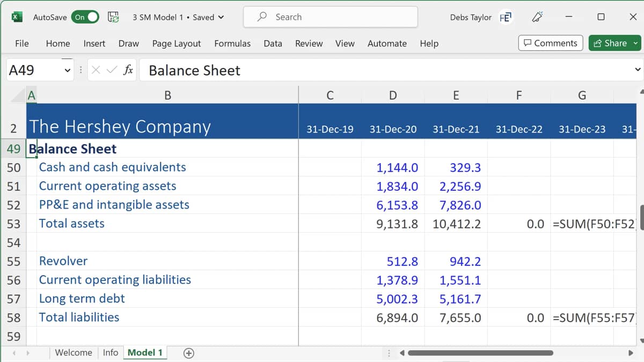Image resolution: width=644 pixels, height=362 pixels.
Task: Click cell value 329.3
Action: tap(465, 167)
